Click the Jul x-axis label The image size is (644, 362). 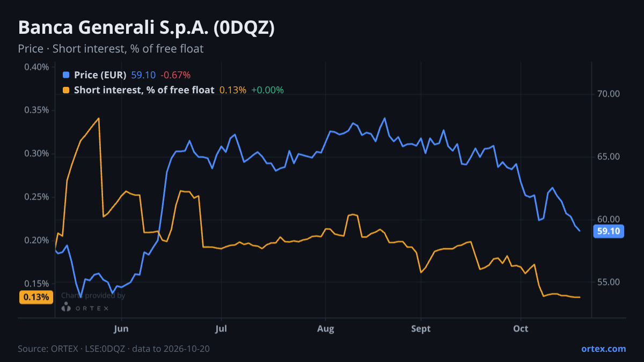point(221,329)
